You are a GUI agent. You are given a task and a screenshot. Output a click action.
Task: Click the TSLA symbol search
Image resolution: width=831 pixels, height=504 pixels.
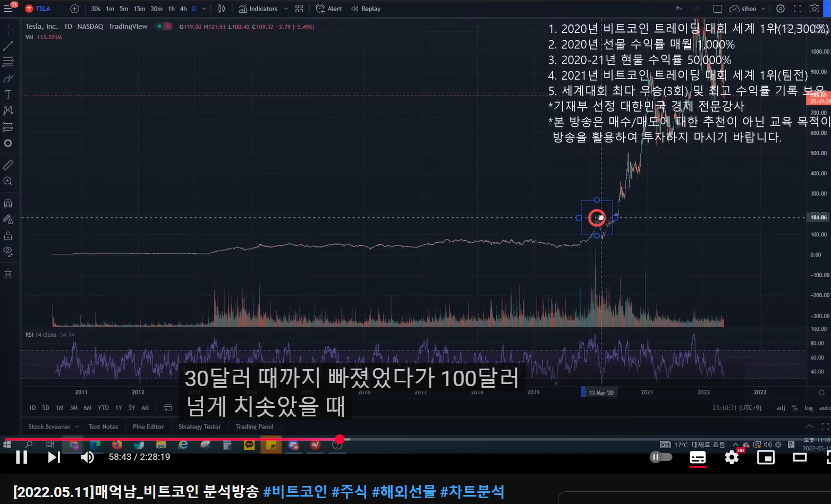[x=38, y=8]
